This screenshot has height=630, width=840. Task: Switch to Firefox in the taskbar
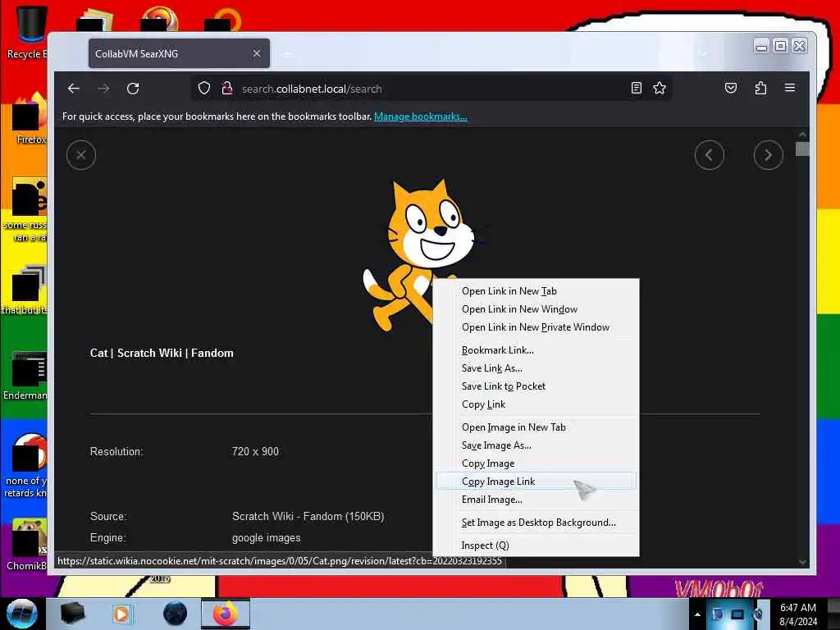tap(226, 614)
